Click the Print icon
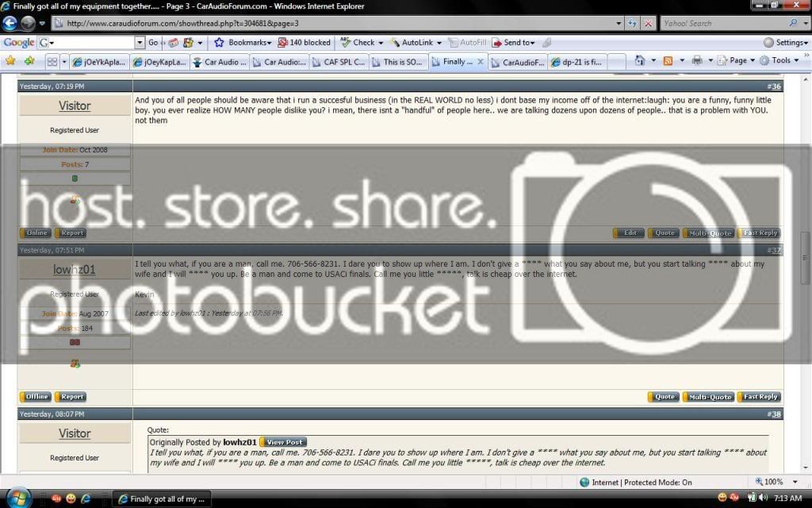Image resolution: width=812 pixels, height=508 pixels. click(697, 60)
